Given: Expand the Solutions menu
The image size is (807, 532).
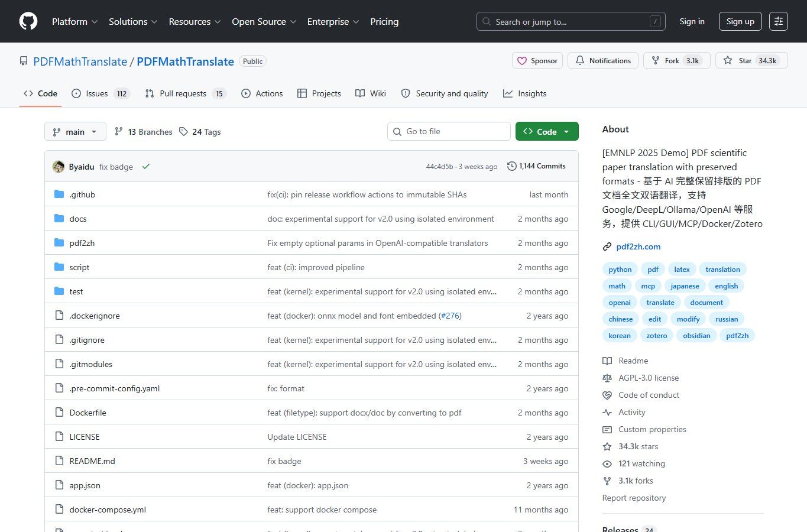Looking at the screenshot, I should [x=133, y=21].
